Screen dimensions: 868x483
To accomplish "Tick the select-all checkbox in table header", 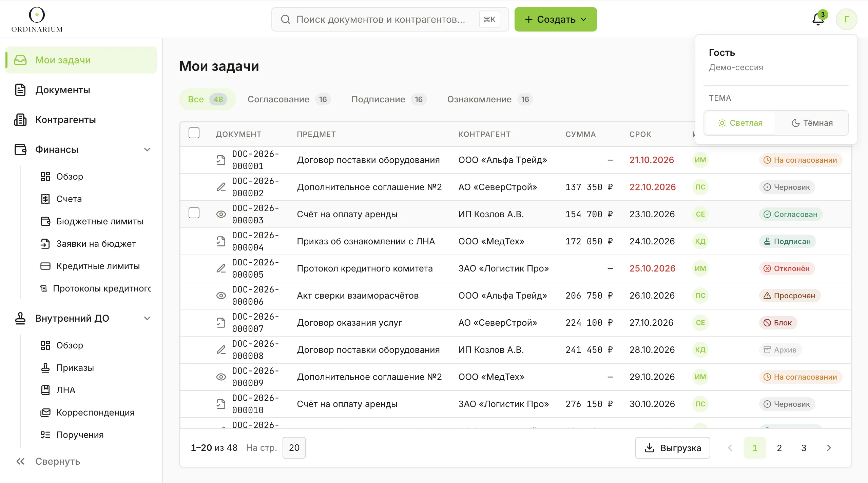I will click(x=194, y=133).
